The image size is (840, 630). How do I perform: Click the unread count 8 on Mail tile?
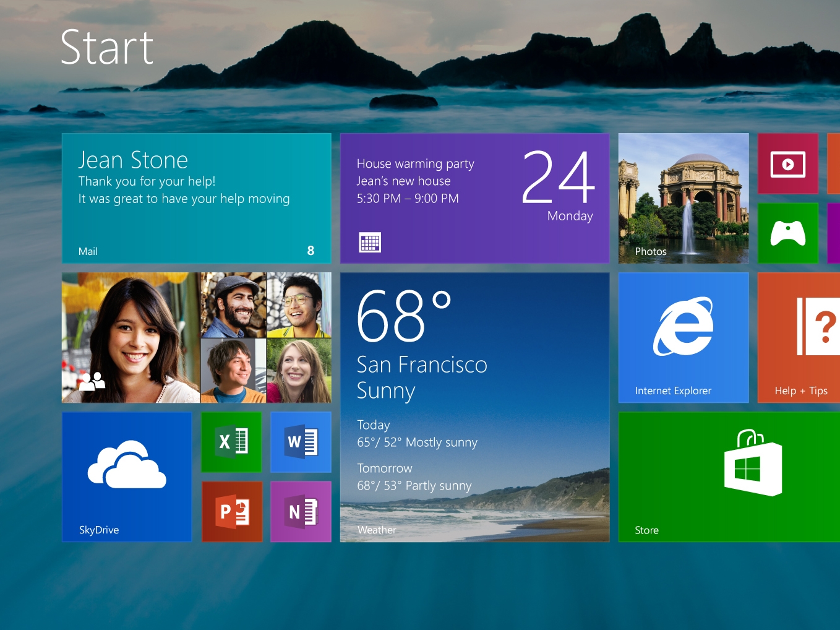pos(311,251)
